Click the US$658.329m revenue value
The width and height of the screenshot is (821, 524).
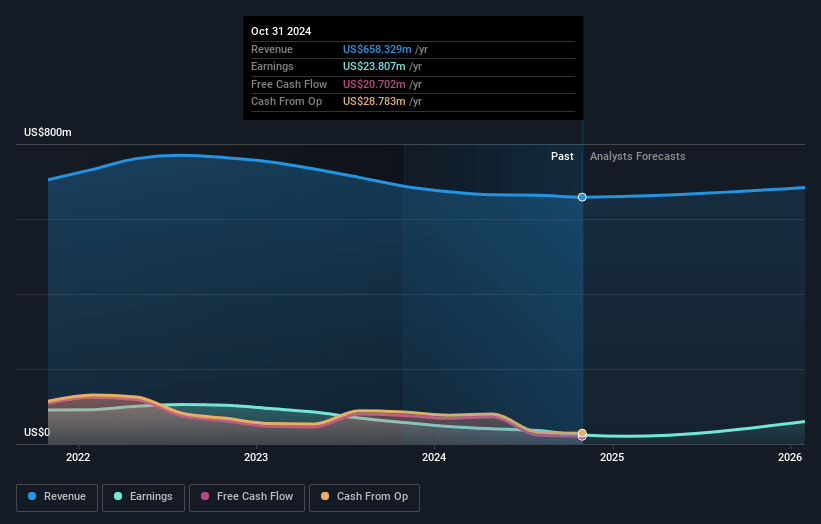pos(377,49)
